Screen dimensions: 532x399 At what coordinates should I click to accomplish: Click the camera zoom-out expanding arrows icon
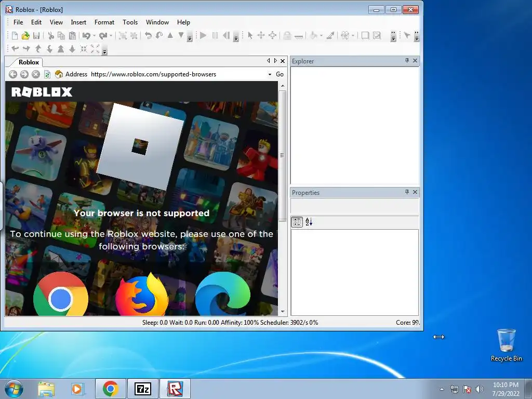coord(95,49)
